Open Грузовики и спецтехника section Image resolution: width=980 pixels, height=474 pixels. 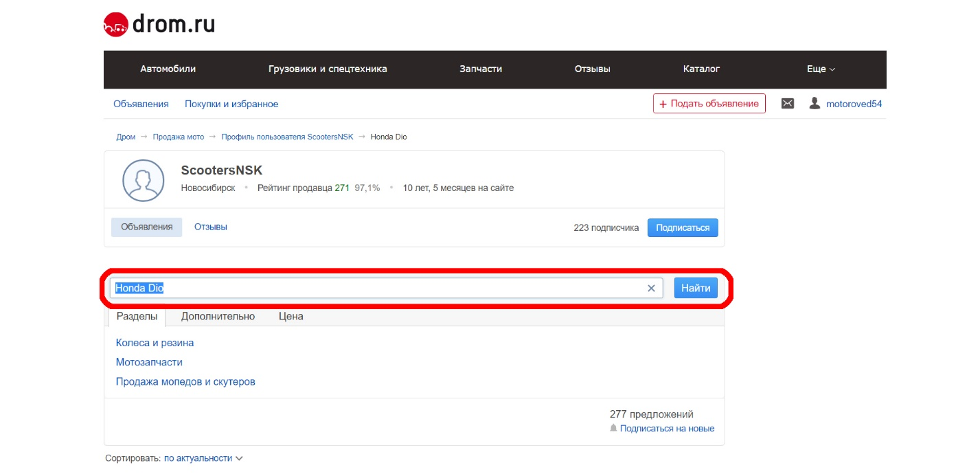pos(328,69)
